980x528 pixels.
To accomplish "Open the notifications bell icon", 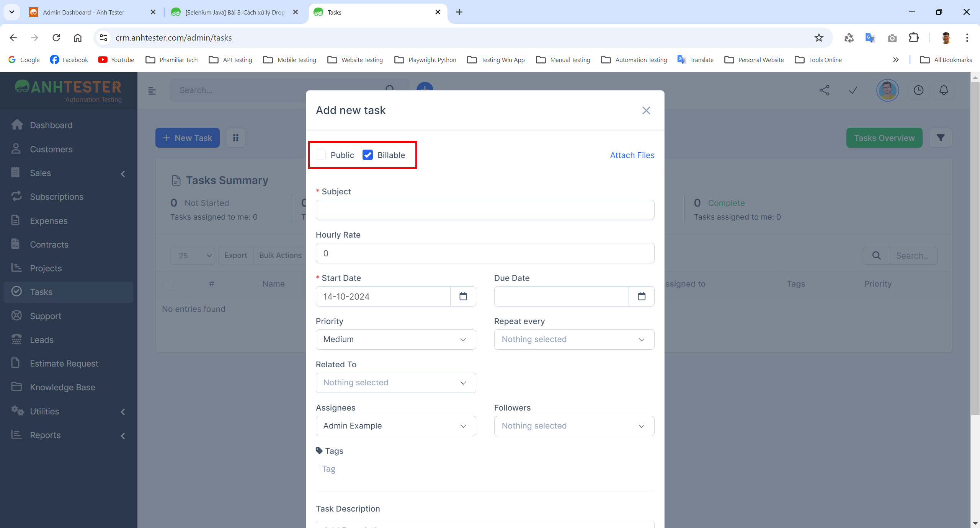I will (944, 90).
